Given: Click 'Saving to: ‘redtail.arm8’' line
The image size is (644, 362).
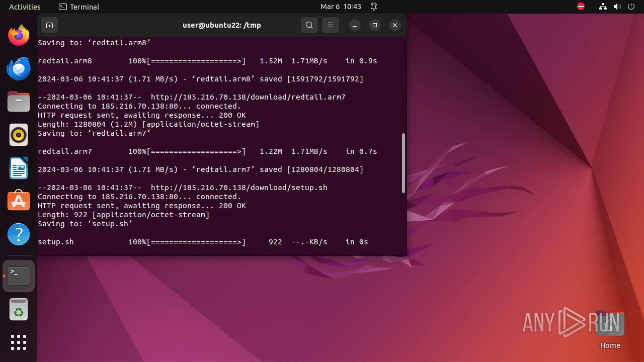Looking at the screenshot, I should pos(94,43).
